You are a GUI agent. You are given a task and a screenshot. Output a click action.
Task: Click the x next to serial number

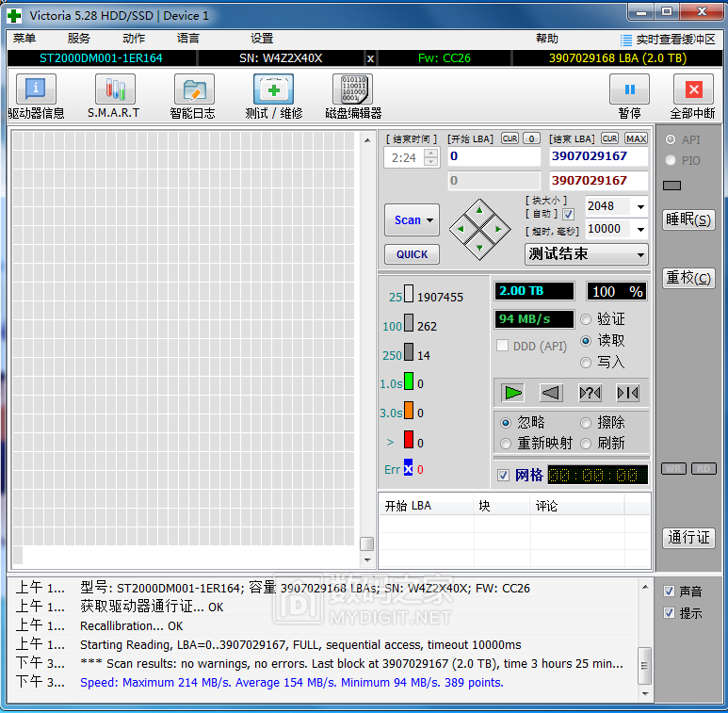370,58
